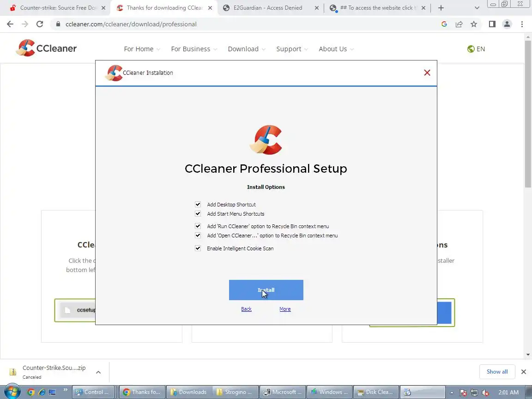
Task: Click CCleaner icon in installer title bar
Action: pos(114,73)
